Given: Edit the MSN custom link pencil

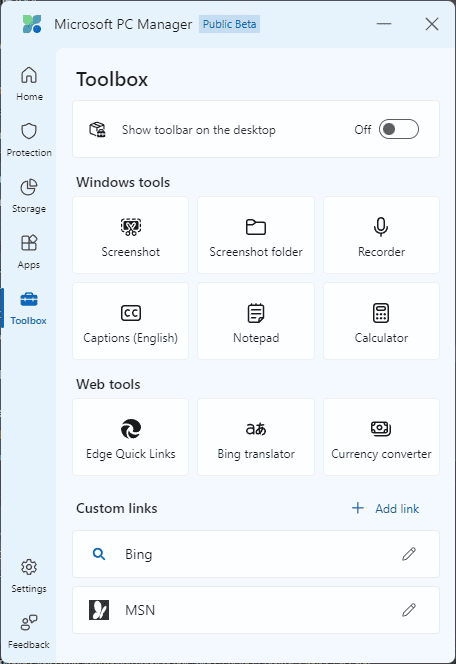Looking at the screenshot, I should 409,610.
